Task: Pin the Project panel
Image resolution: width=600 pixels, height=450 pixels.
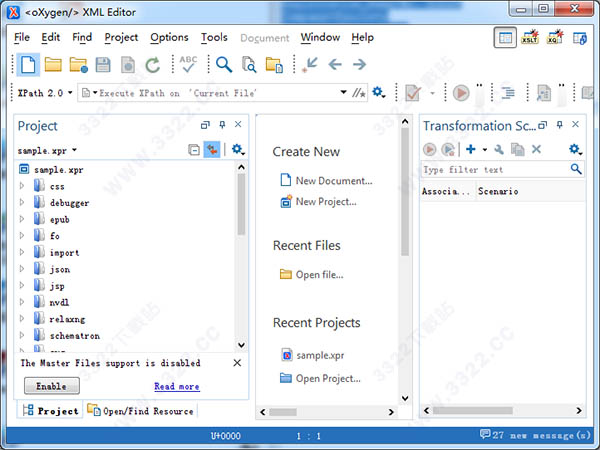Action: click(x=222, y=125)
